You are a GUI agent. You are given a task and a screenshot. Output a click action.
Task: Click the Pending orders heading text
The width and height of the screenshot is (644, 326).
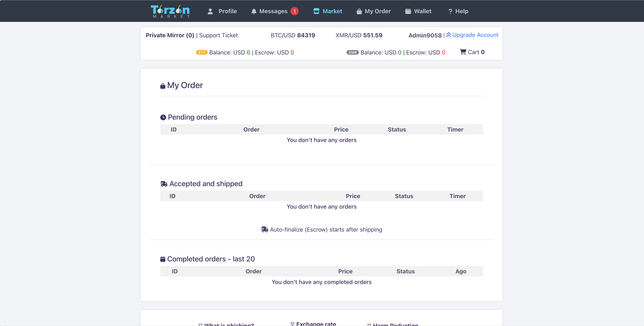[193, 117]
